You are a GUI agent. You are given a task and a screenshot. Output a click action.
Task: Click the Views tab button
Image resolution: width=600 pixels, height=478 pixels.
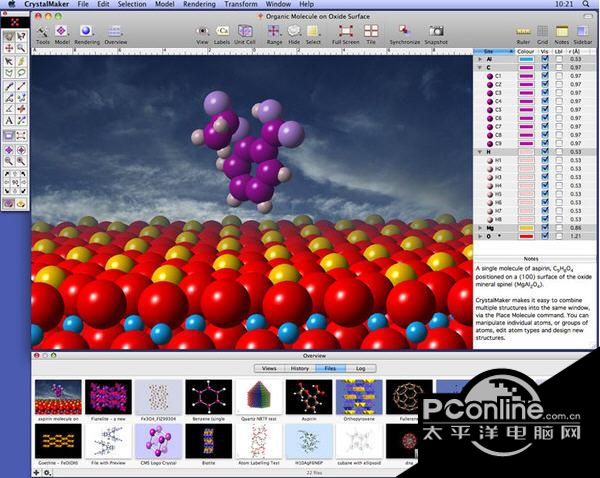[x=269, y=368]
